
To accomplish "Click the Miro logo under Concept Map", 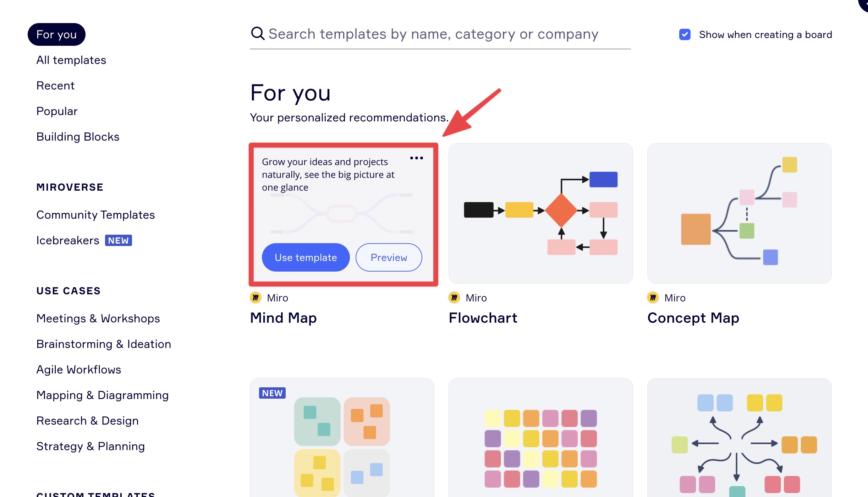I will coord(653,297).
